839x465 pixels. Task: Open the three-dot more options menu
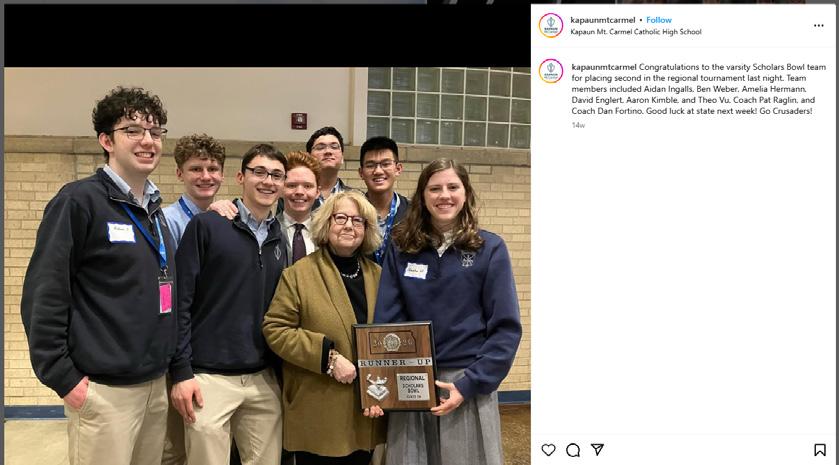tap(819, 26)
